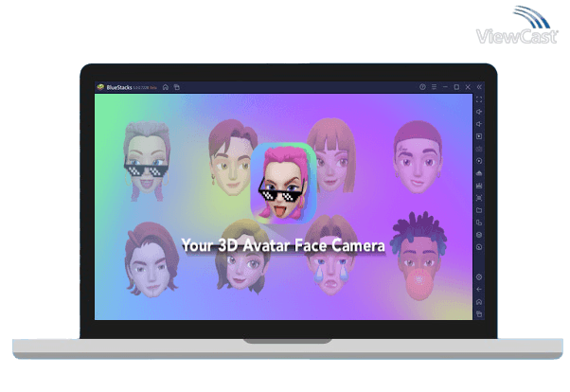Open recent apps icon at sidebar bottom

click(x=479, y=313)
